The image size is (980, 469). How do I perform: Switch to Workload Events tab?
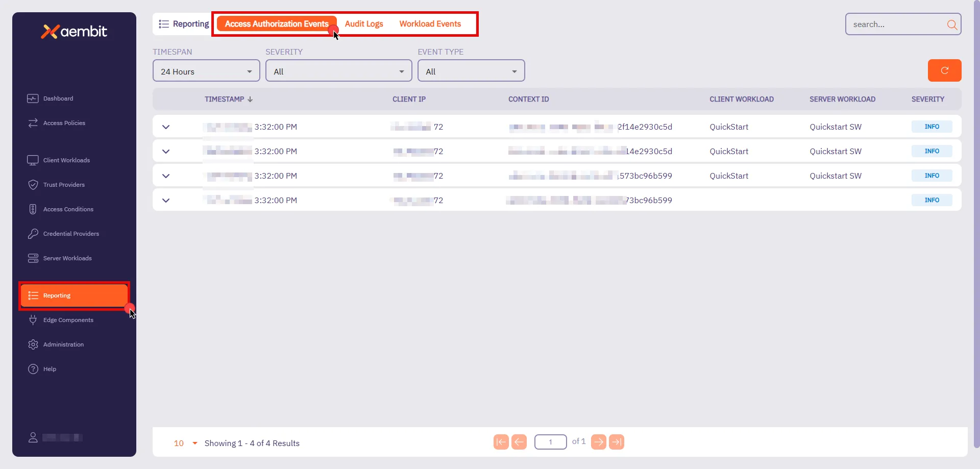[430, 24]
